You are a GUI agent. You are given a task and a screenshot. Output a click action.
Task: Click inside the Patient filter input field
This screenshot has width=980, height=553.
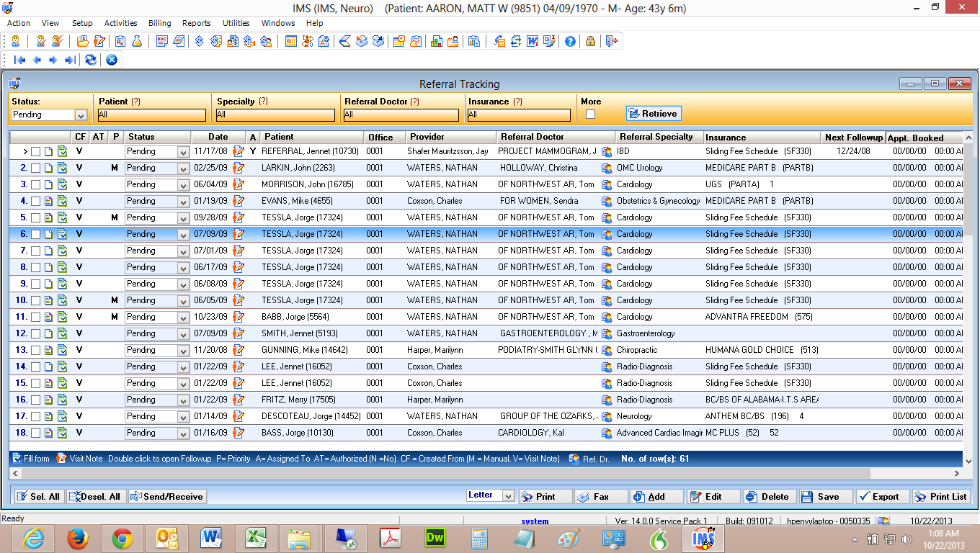coord(151,114)
